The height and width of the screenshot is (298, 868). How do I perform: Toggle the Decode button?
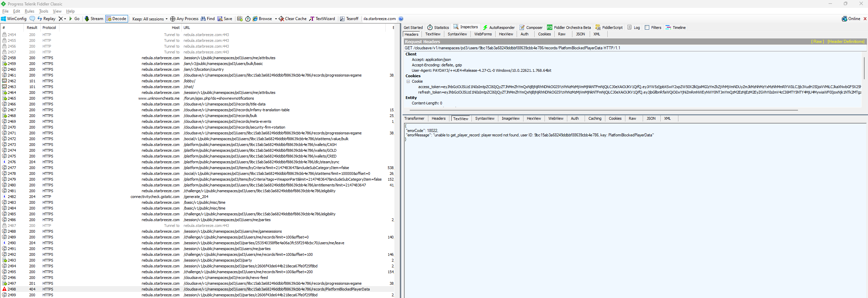(x=117, y=19)
